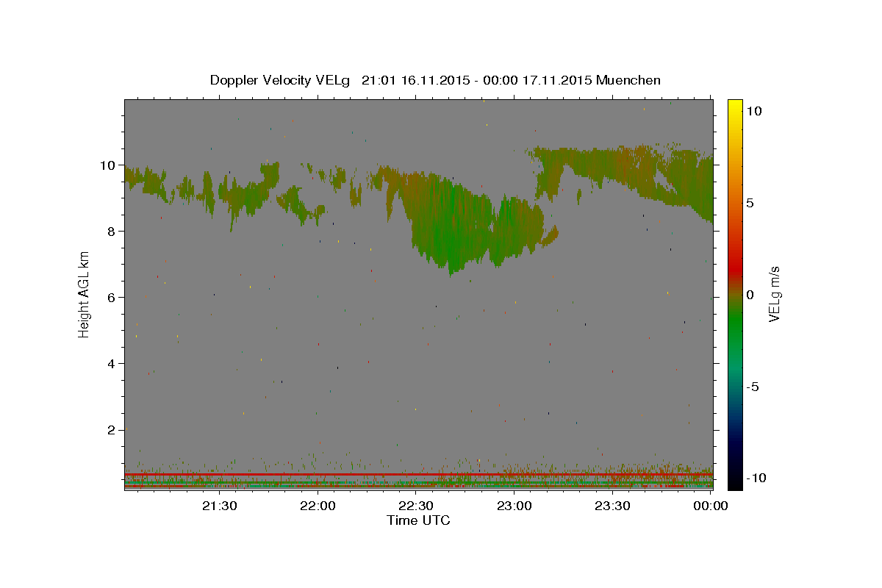Image resolution: width=882 pixels, height=588 pixels.
Task: Click the 'Muenchen' location in the title
Action: pos(628,80)
